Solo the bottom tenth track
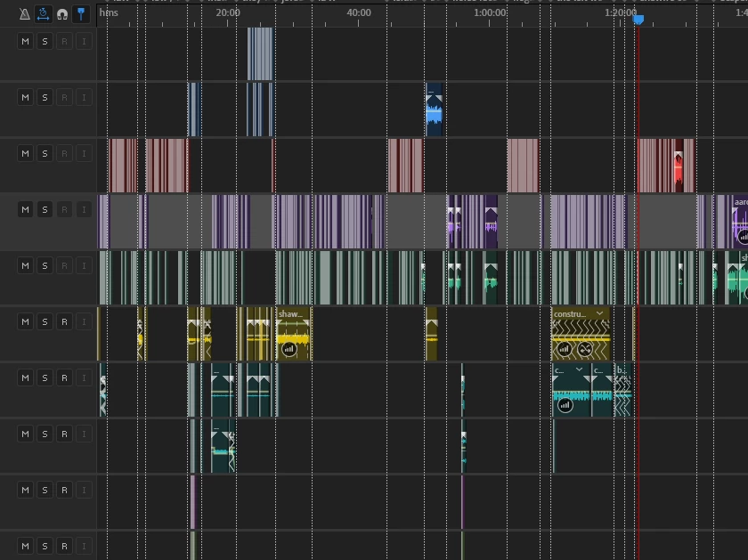 coord(45,546)
